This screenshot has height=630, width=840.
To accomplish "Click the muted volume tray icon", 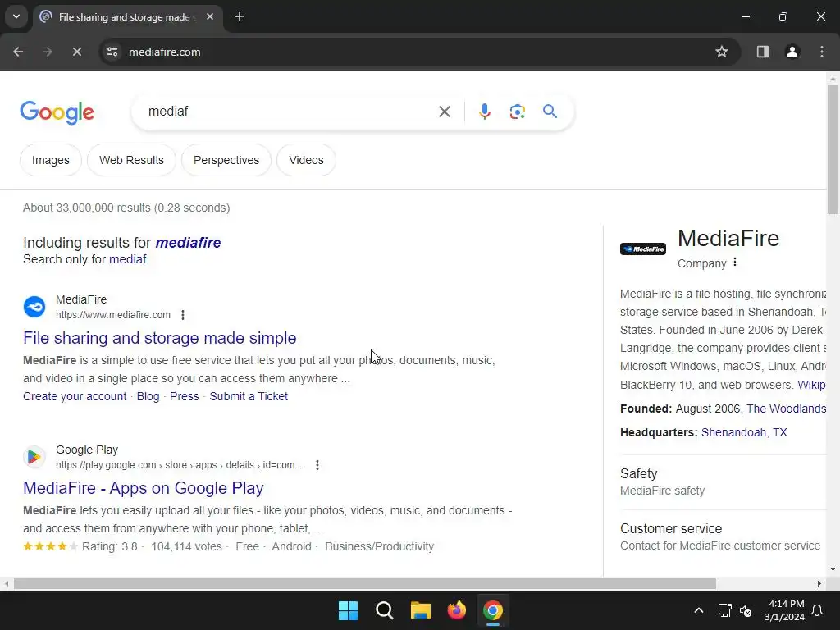I will (x=745, y=610).
